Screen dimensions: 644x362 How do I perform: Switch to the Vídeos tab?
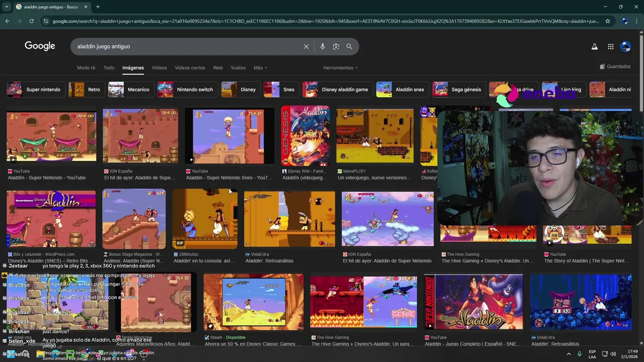159,68
